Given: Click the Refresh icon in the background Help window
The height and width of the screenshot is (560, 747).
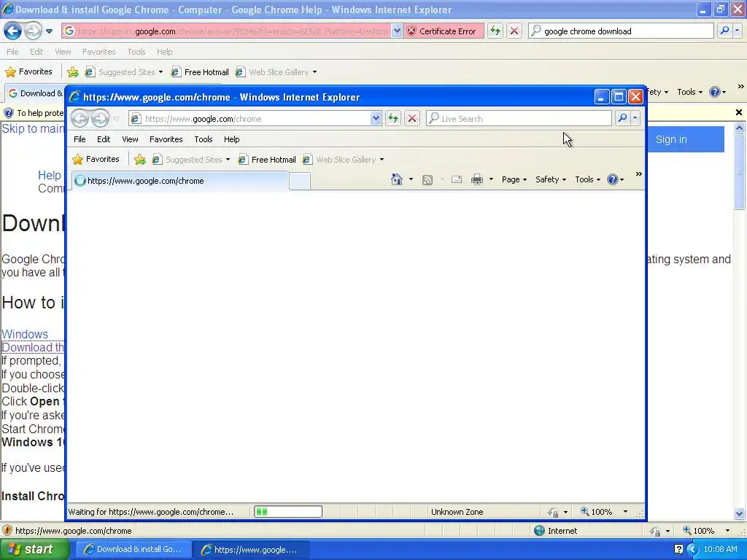Looking at the screenshot, I should click(x=495, y=31).
